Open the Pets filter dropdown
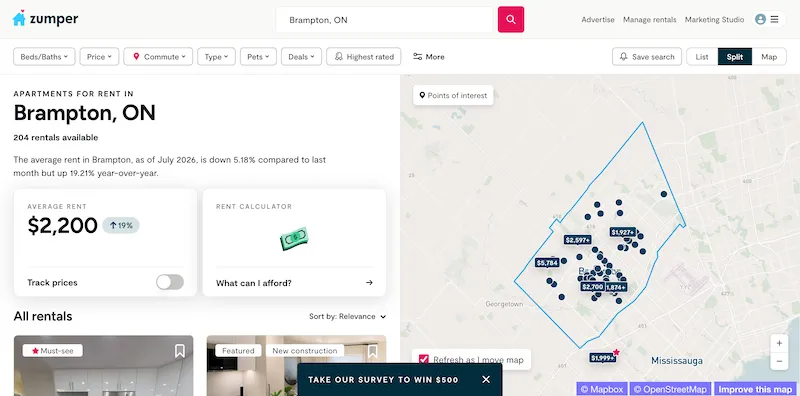 (258, 57)
